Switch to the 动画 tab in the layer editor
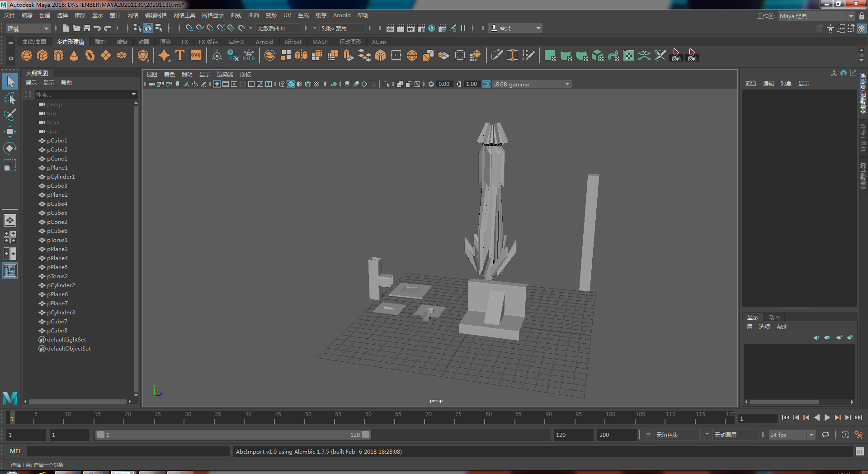The image size is (868, 474). pos(774,317)
